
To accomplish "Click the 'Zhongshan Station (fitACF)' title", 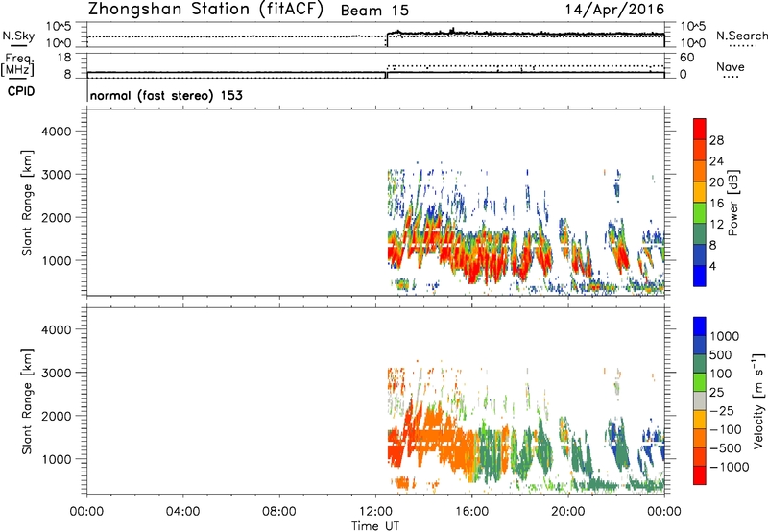I will point(205,10).
